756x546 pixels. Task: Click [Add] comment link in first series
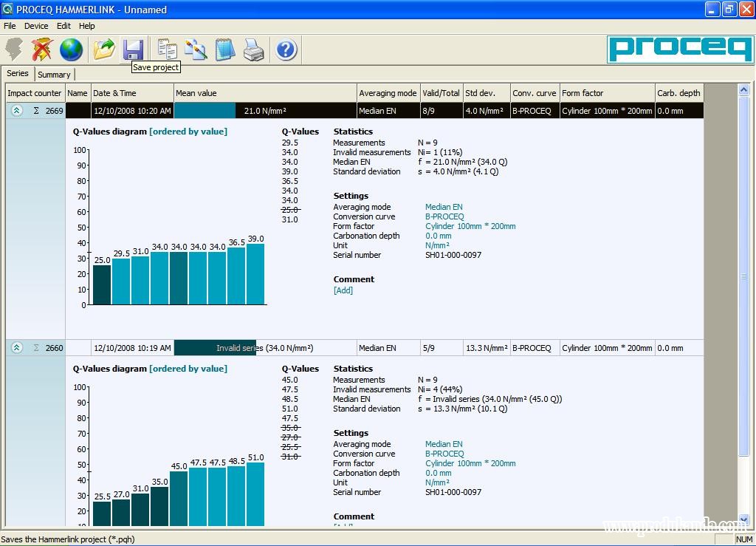click(343, 290)
